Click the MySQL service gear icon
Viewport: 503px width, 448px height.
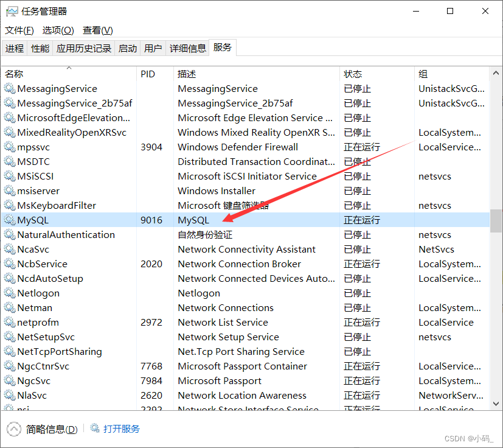[x=10, y=220]
